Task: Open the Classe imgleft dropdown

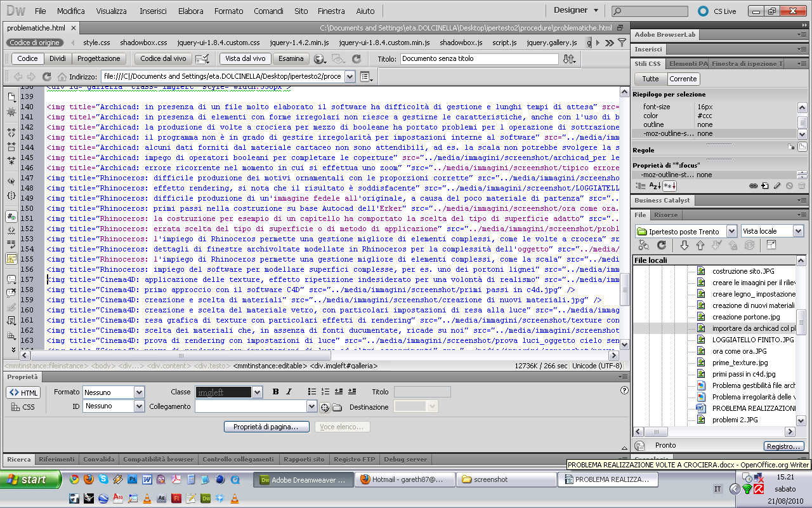Action: pyautogui.click(x=257, y=392)
